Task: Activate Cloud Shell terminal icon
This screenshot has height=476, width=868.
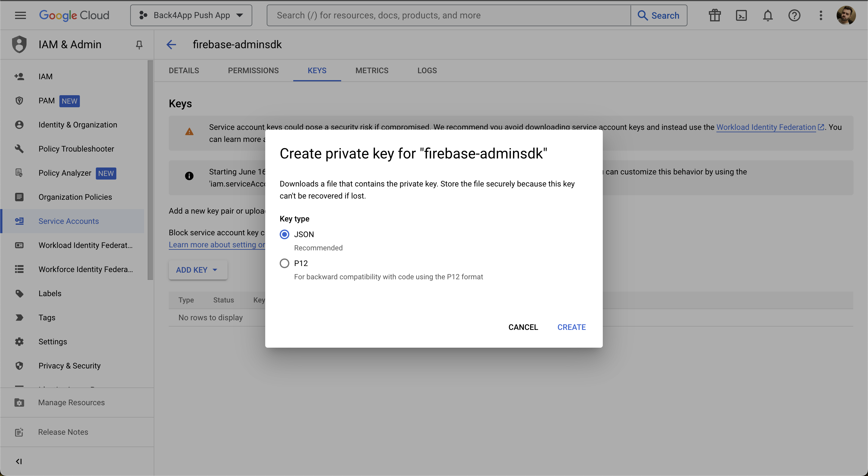Action: pyautogui.click(x=741, y=15)
